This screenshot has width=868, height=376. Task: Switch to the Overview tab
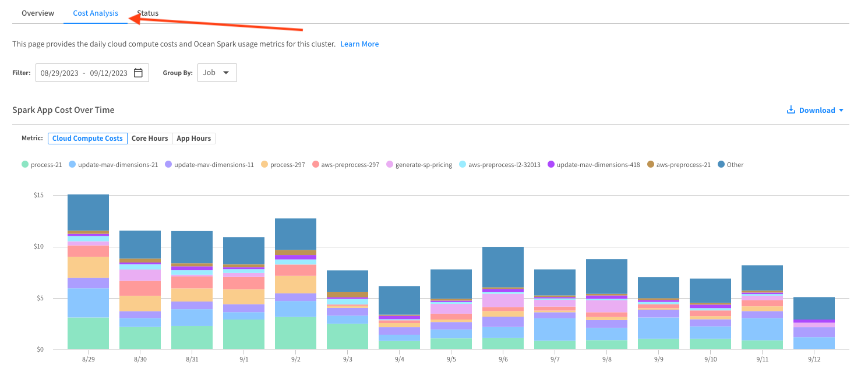click(38, 13)
